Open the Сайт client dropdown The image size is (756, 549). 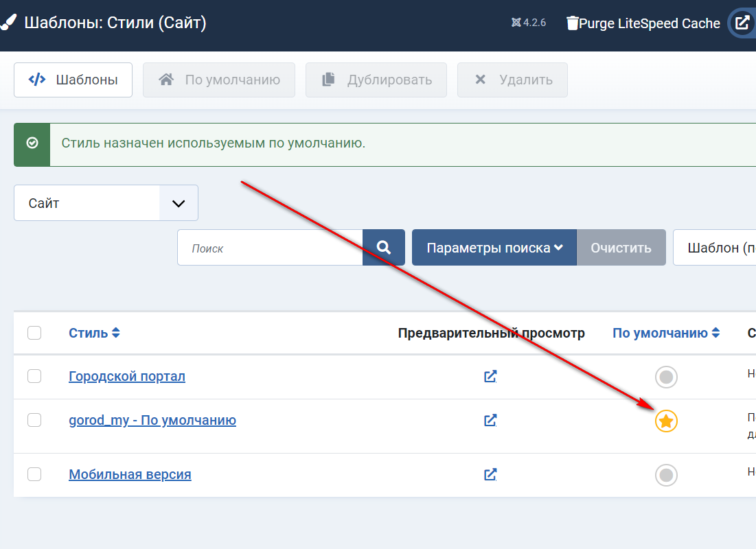[x=106, y=203]
